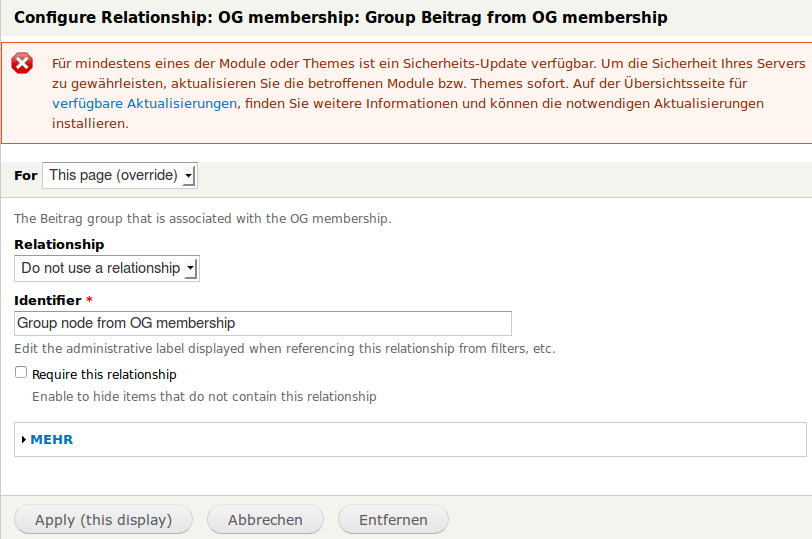The width and height of the screenshot is (812, 539).
Task: Click the 'Enable to hide items' description text
Action: point(204,397)
